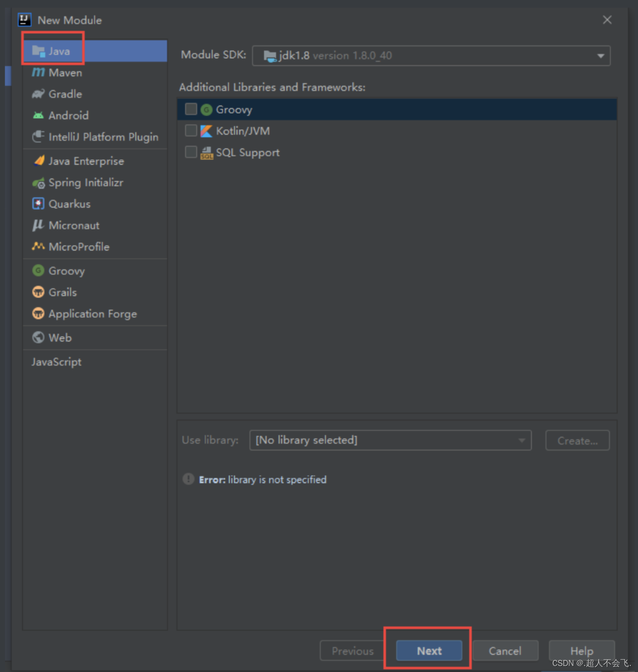638x672 pixels.
Task: Enable the SQL Support checkbox
Action: (191, 152)
